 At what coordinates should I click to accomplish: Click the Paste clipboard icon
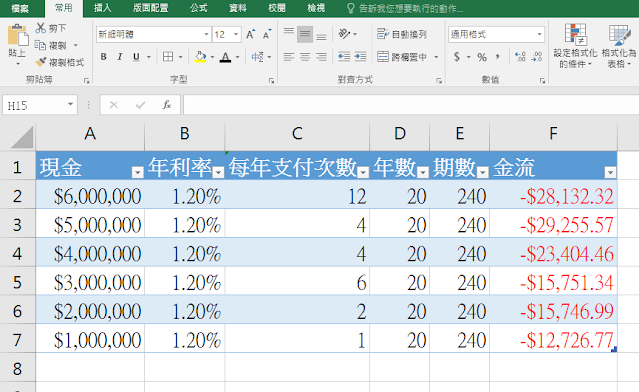[x=18, y=35]
